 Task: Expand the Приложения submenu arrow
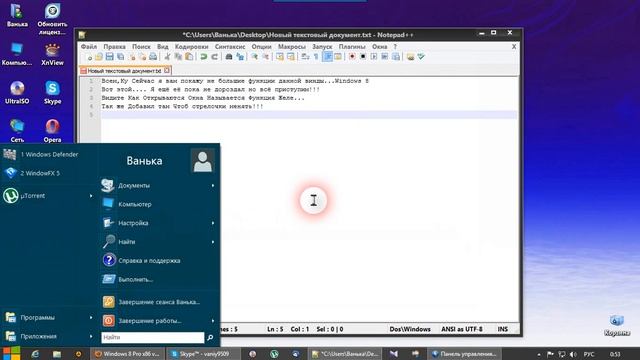pos(91,336)
